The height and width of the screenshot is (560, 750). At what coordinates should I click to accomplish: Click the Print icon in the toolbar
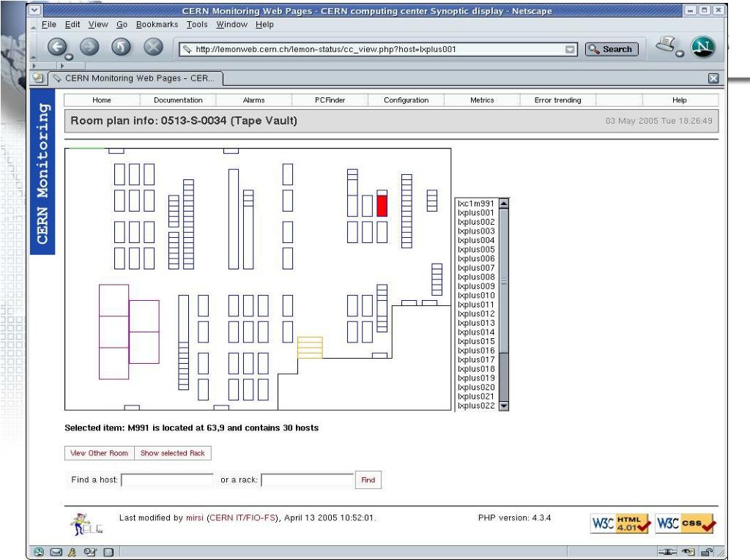coord(667,45)
